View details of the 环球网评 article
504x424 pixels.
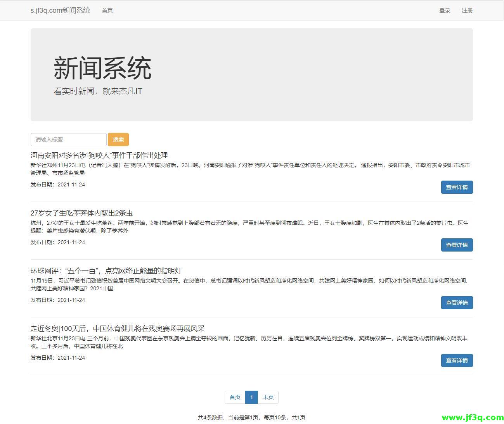[x=457, y=303]
